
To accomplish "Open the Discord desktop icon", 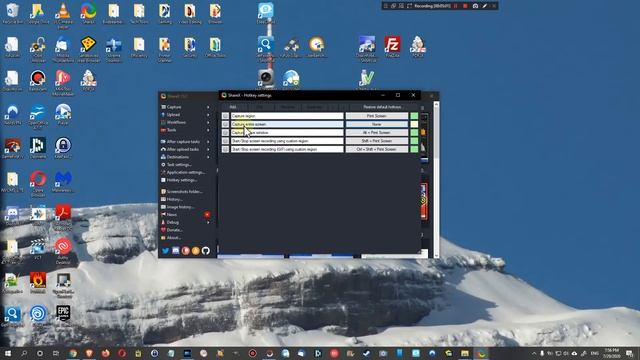I will point(12,216).
